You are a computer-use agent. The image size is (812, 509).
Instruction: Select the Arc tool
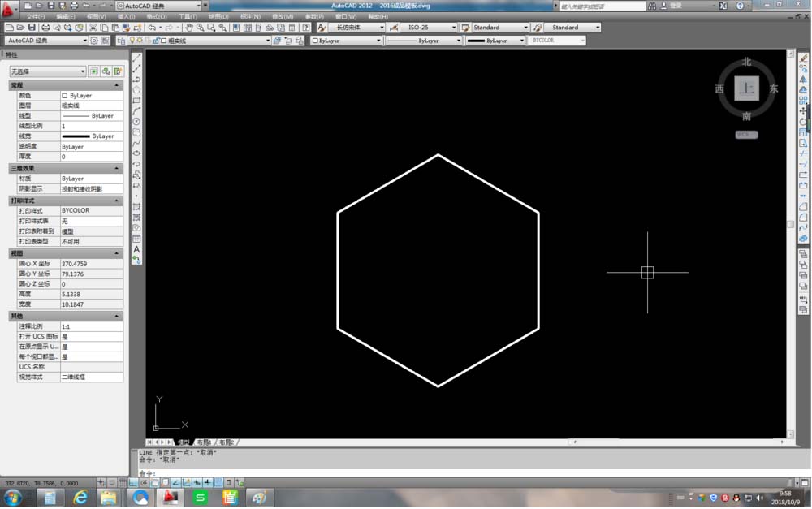136,111
